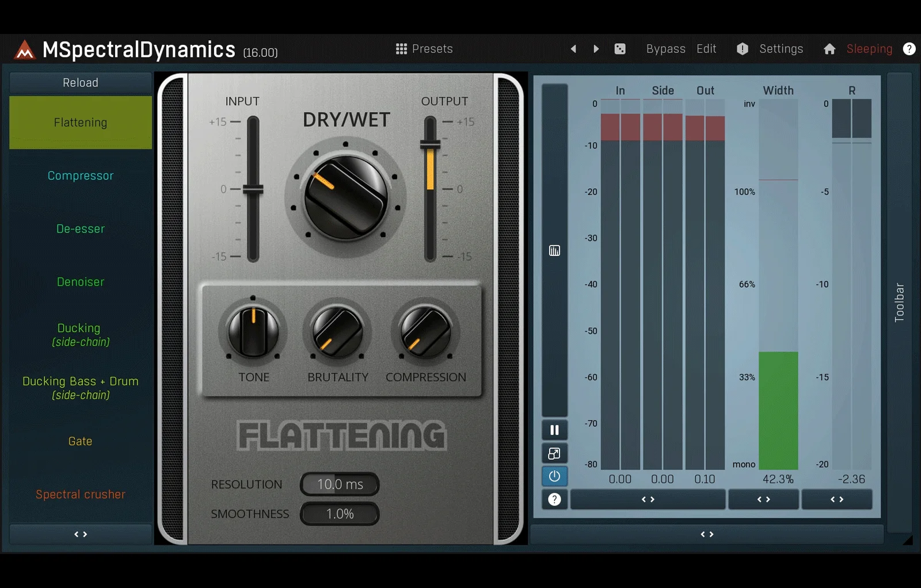Click the 42.3% width value
Viewport: 921px width, 588px height.
click(778, 479)
